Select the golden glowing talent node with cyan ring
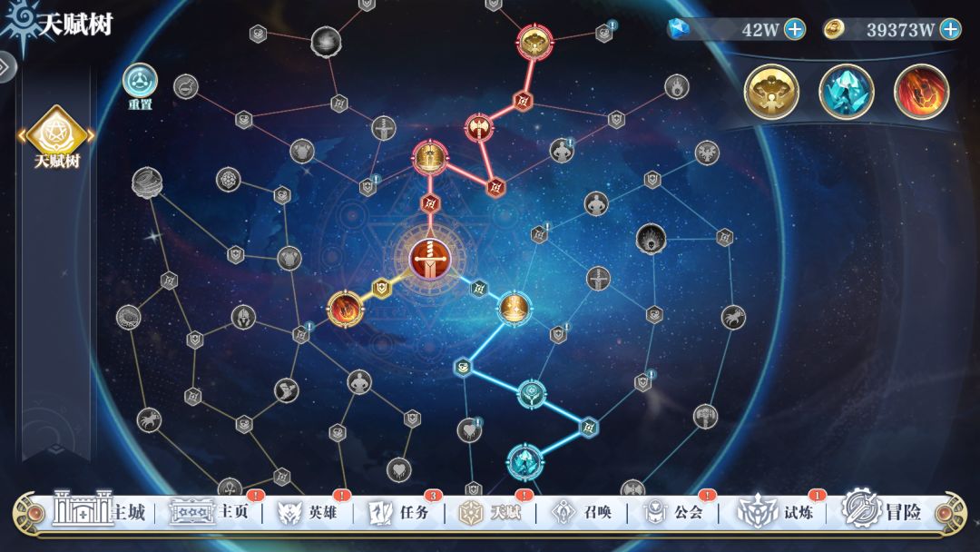Image resolution: width=980 pixels, height=552 pixels. coord(514,308)
